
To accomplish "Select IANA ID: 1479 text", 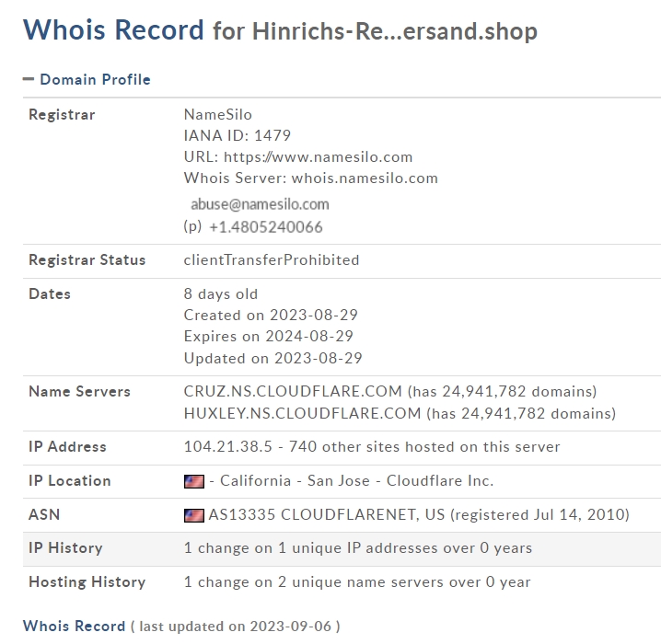I will pyautogui.click(x=238, y=135).
